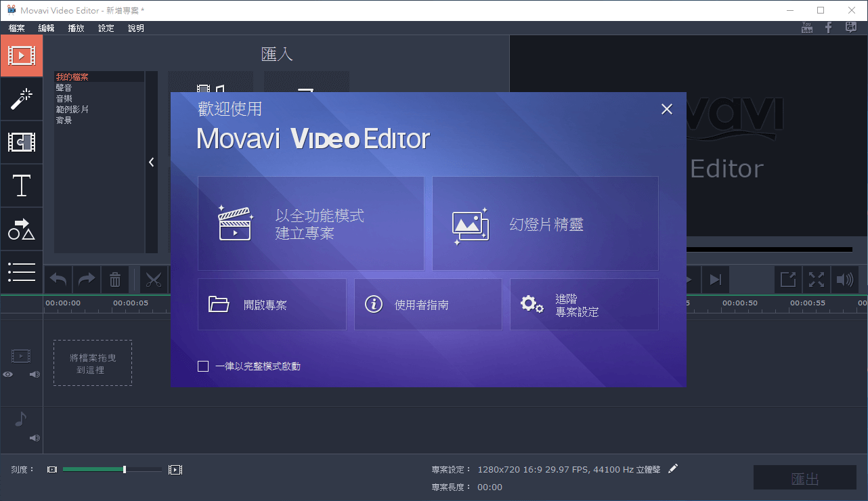Click the split clip scissors icon
The height and width of the screenshot is (501, 868).
[x=154, y=280]
